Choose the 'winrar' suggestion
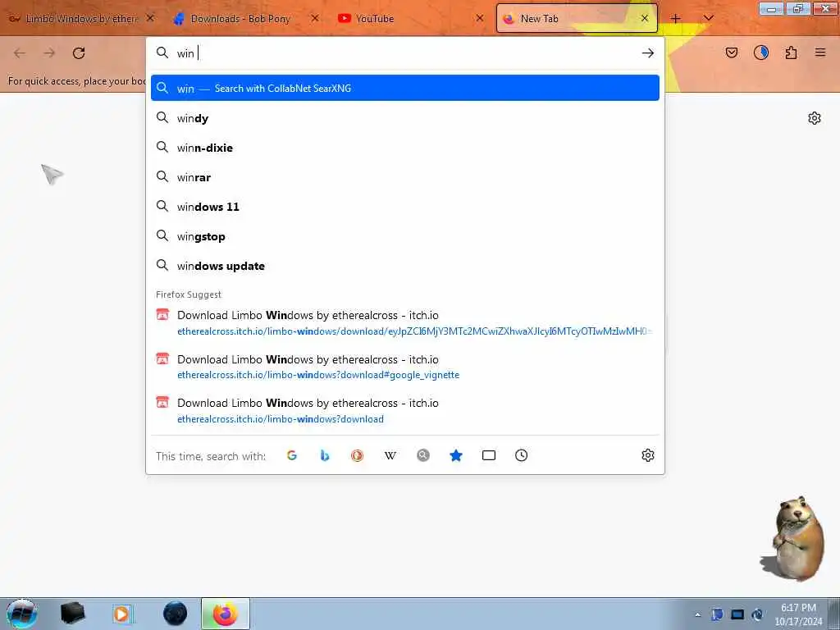Image resolution: width=840 pixels, height=630 pixels. pos(405,177)
